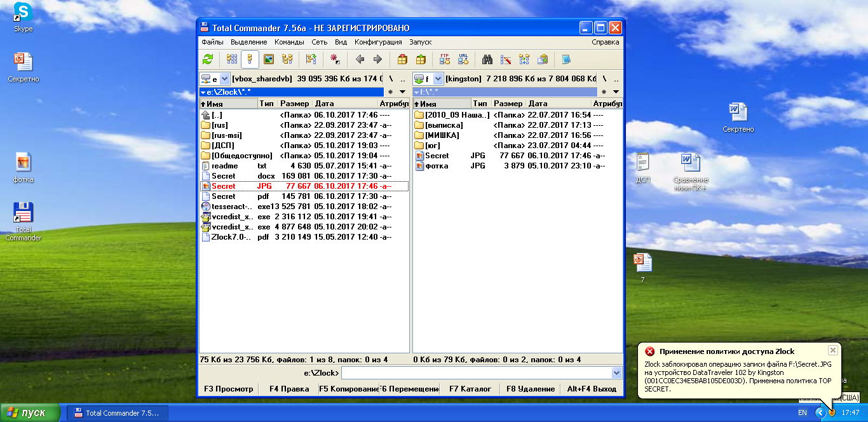Click the FTP connect toolbar icon
This screenshot has width=868, height=422.
[445, 59]
